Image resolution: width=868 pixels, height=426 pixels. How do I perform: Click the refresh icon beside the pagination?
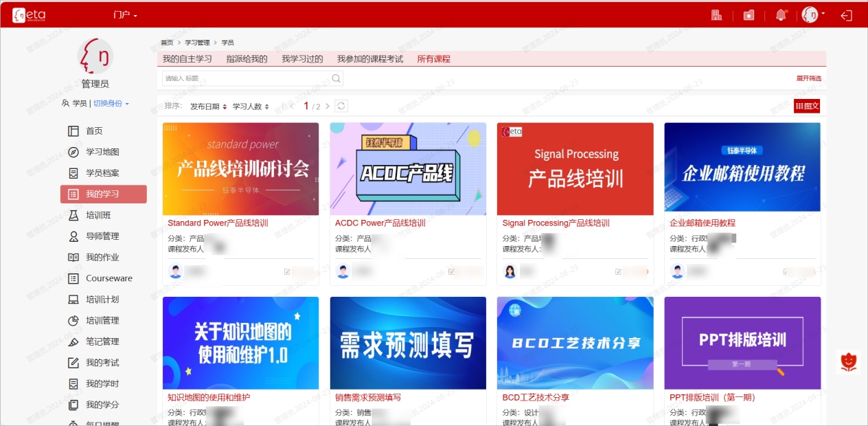click(x=341, y=106)
